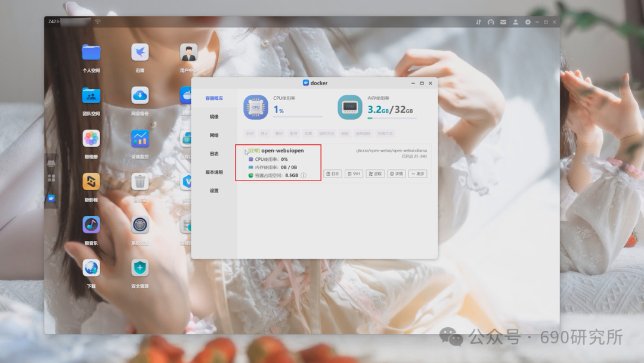
Task: Click the container 内存使用率 0B / 0B text
Action: [275, 167]
